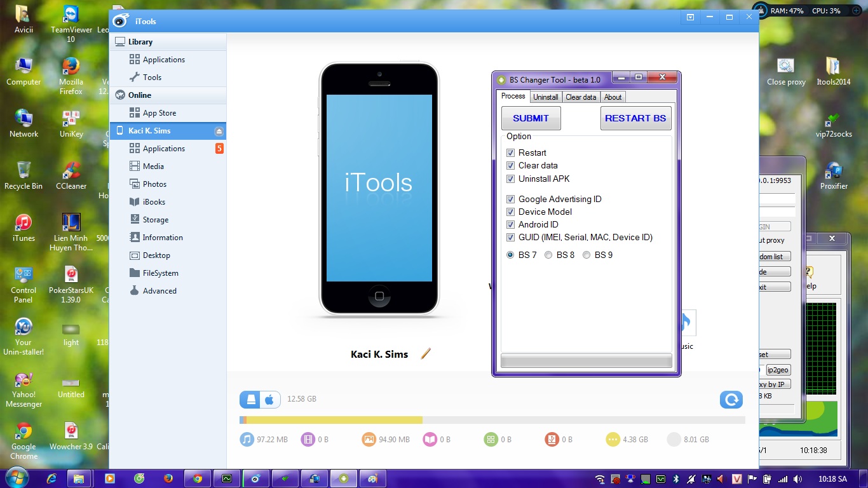Select the Apple storage view icon
This screenshot has height=488, width=868.
[269, 399]
